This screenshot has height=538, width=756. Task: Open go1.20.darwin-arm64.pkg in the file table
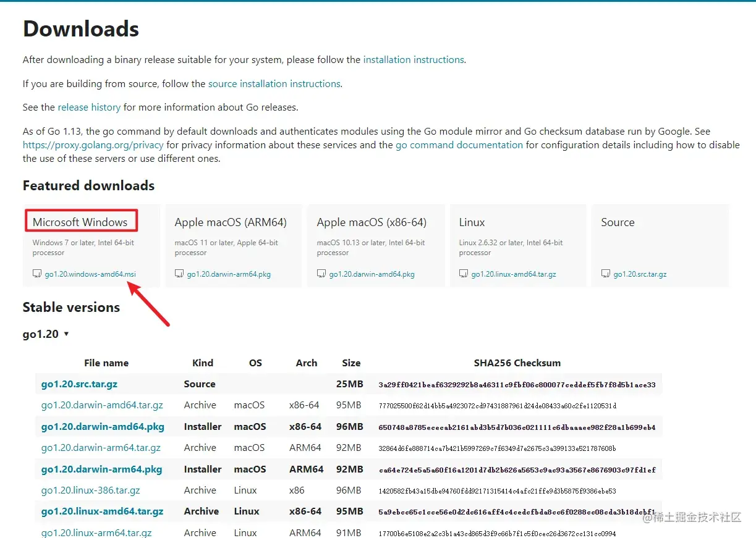point(101,469)
